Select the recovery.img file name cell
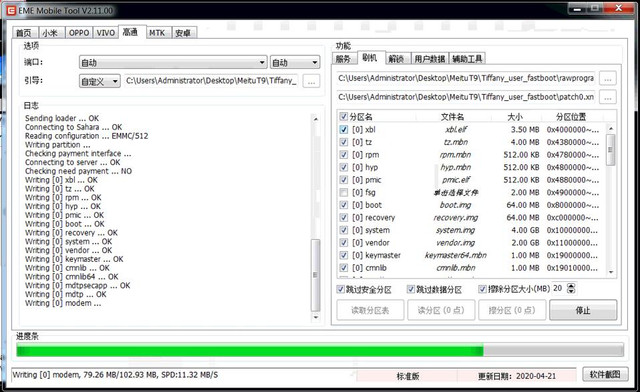 click(x=456, y=218)
